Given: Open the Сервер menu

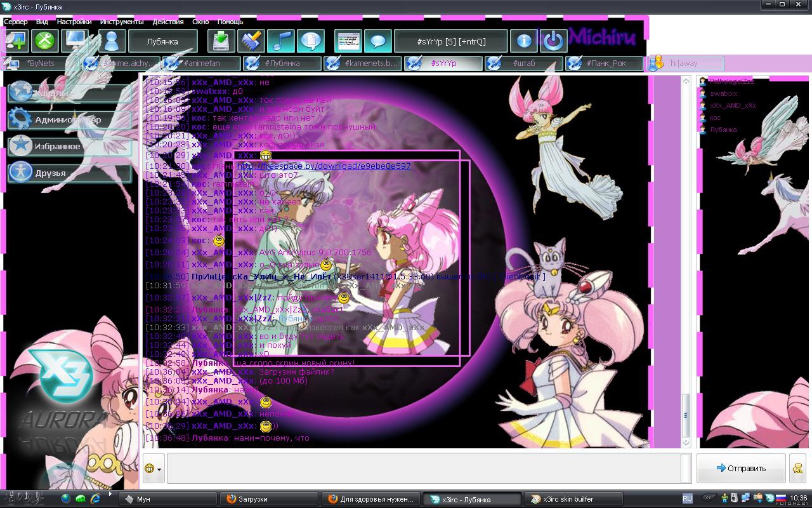Looking at the screenshot, I should point(16,22).
